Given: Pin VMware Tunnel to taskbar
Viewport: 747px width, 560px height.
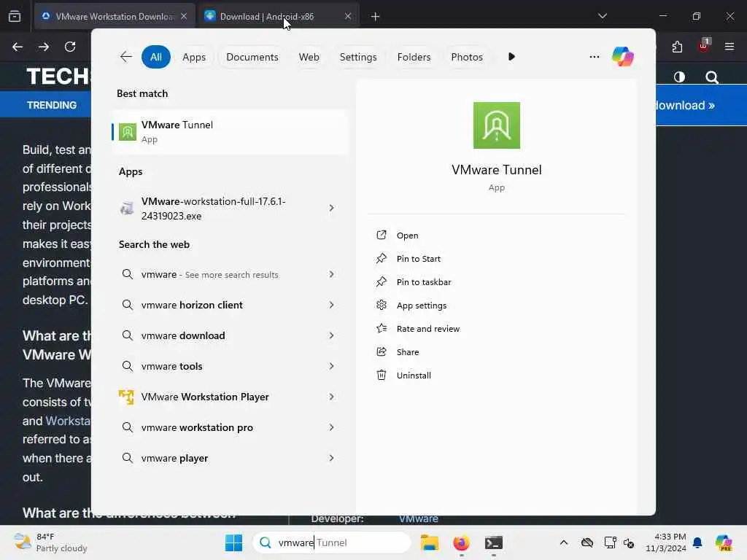Looking at the screenshot, I should [424, 282].
